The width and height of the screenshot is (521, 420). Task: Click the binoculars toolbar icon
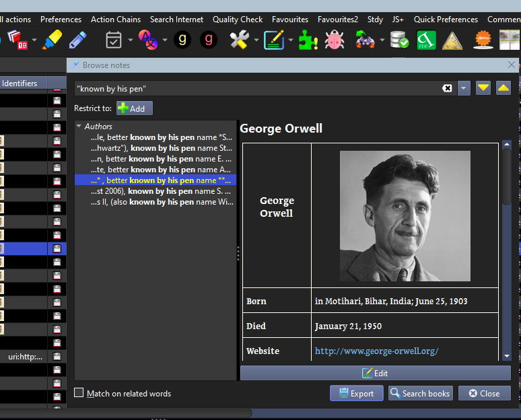(365, 40)
